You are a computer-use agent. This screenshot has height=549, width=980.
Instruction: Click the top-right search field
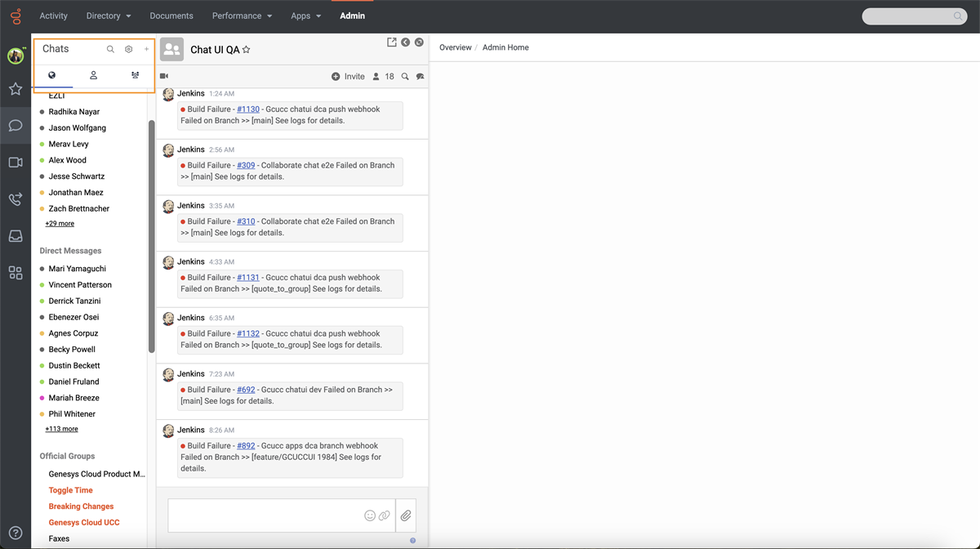915,16
